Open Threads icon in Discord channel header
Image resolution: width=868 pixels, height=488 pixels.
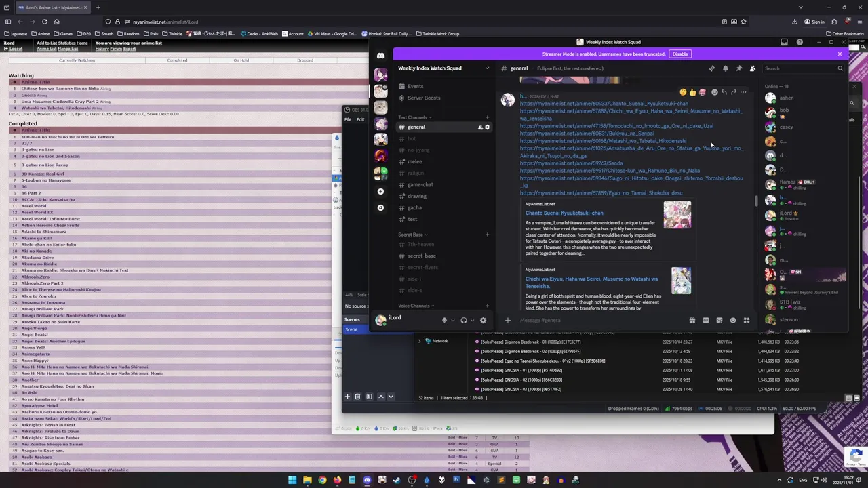(712, 68)
